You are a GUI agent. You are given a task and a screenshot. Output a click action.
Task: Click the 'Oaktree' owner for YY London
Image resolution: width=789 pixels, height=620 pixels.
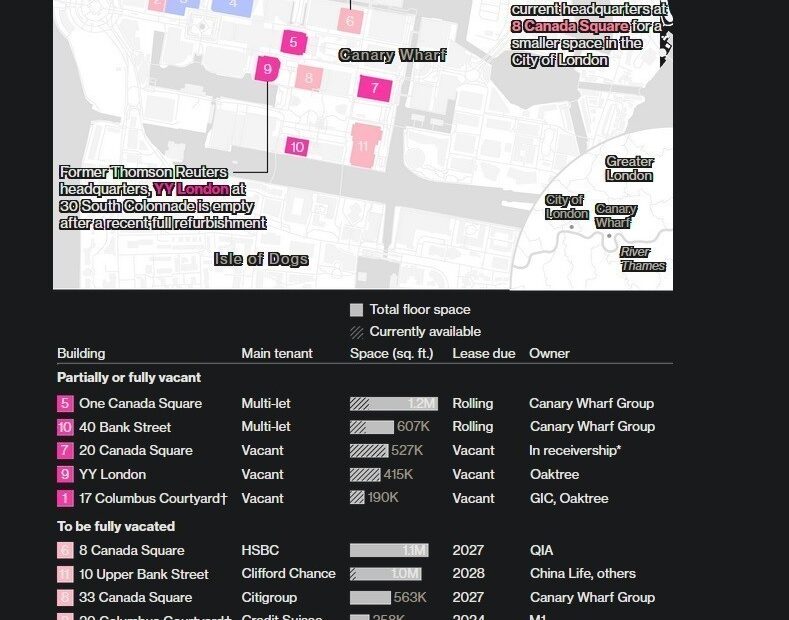555,475
